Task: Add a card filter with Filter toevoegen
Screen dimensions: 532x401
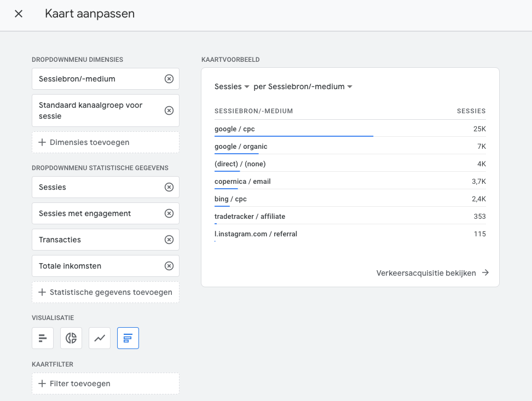Action: (x=106, y=383)
